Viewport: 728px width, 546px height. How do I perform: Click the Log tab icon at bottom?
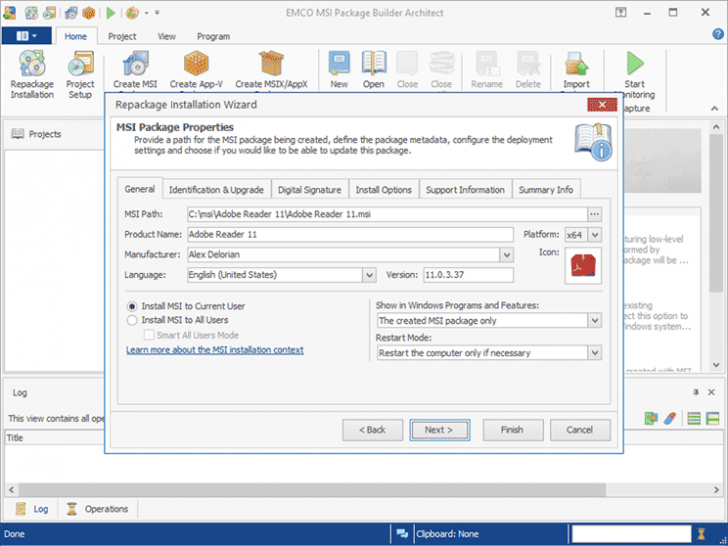pyautogui.click(x=20, y=509)
